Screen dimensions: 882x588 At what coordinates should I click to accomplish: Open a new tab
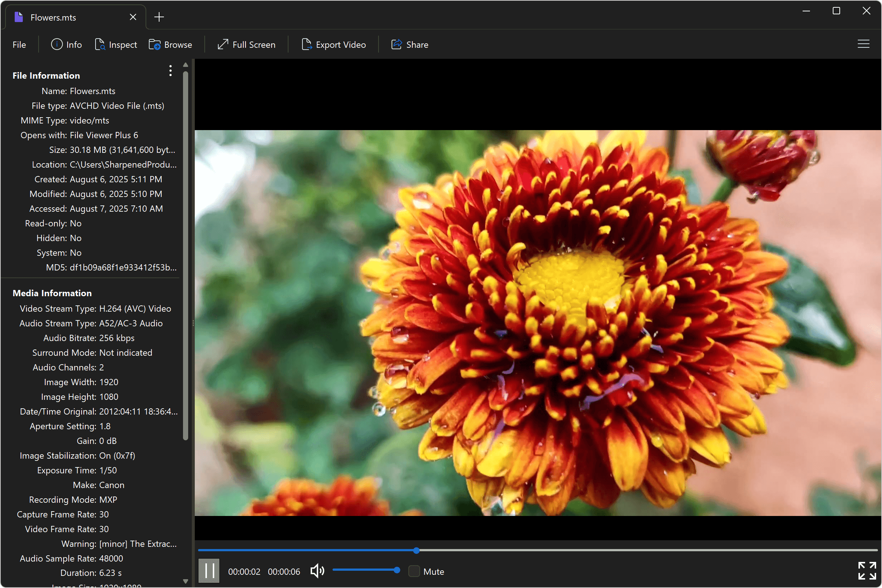click(159, 17)
